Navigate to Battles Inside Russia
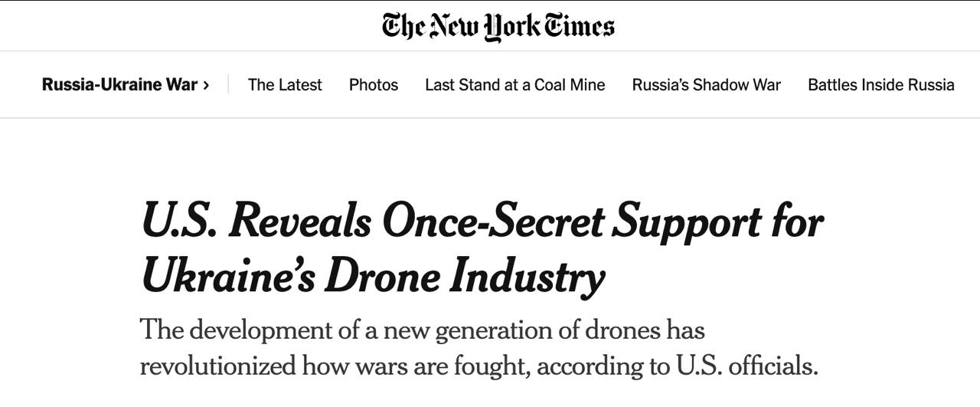The height and width of the screenshot is (407, 980). pyautogui.click(x=880, y=85)
